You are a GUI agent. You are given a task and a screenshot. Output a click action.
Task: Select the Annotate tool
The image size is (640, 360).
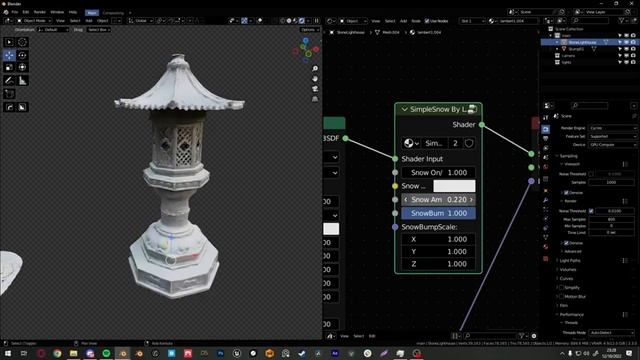coord(9,81)
